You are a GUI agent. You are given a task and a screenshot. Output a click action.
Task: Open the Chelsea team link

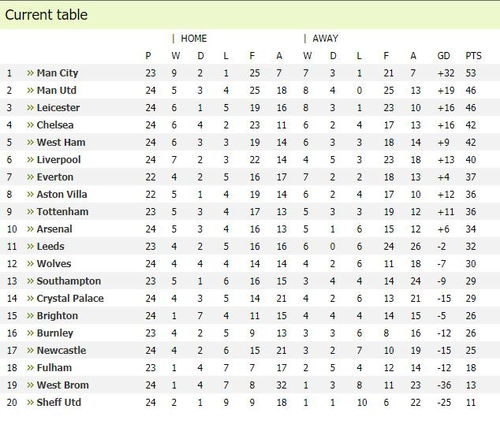coord(55,125)
